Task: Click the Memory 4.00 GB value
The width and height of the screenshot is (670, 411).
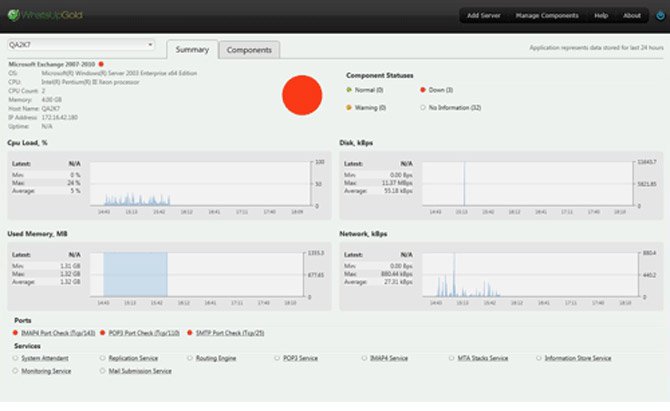Action: 52,100
